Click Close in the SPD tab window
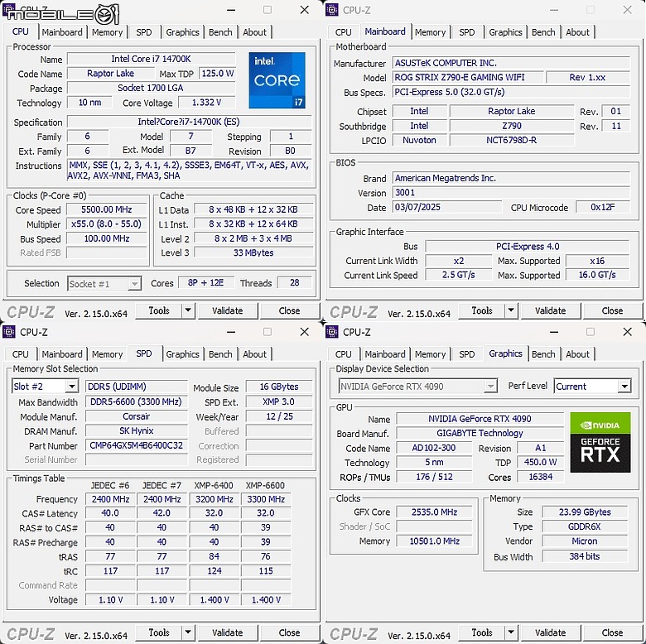Viewport: 646px width, 644px height. pos(289,632)
